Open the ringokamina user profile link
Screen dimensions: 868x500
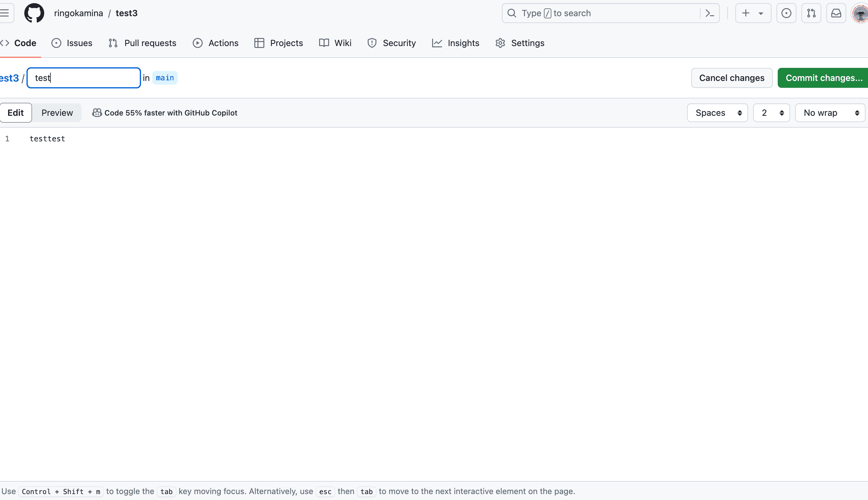click(x=78, y=13)
